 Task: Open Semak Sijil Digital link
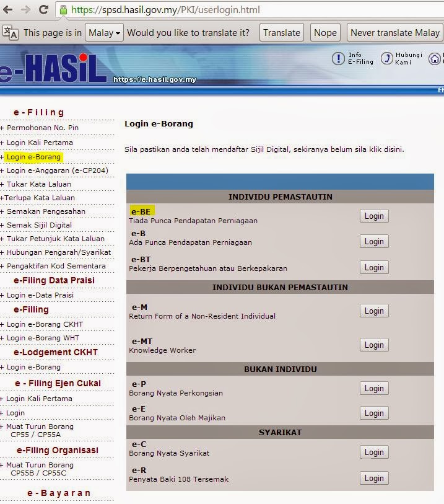tap(39, 225)
